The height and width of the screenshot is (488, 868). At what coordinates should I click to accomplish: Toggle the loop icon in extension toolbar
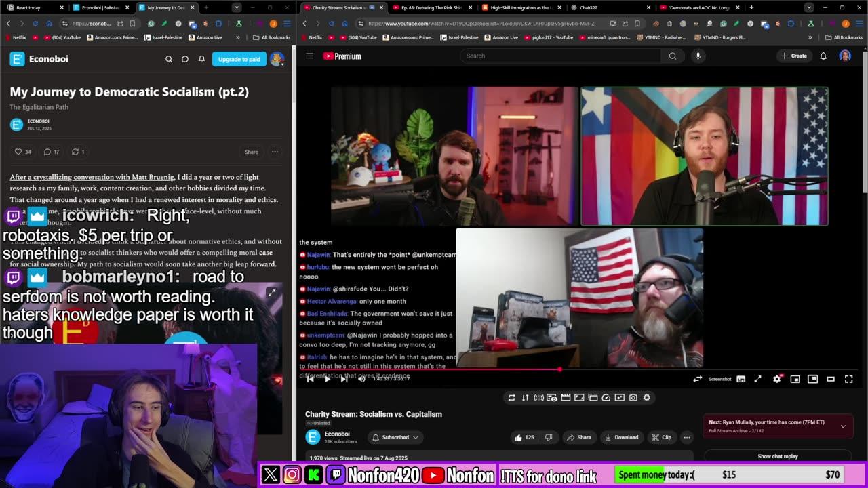[x=511, y=398]
